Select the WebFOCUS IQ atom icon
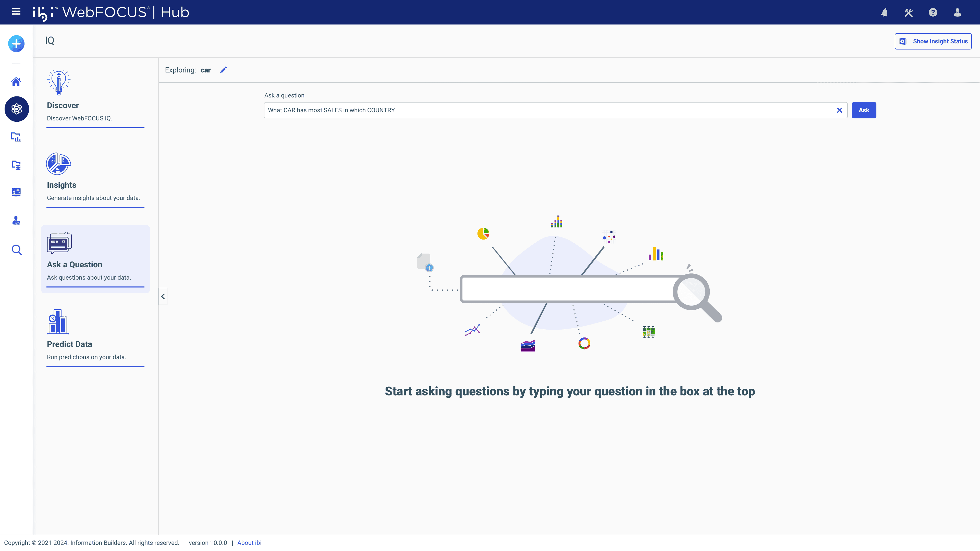The height and width of the screenshot is (551, 980). point(16,109)
